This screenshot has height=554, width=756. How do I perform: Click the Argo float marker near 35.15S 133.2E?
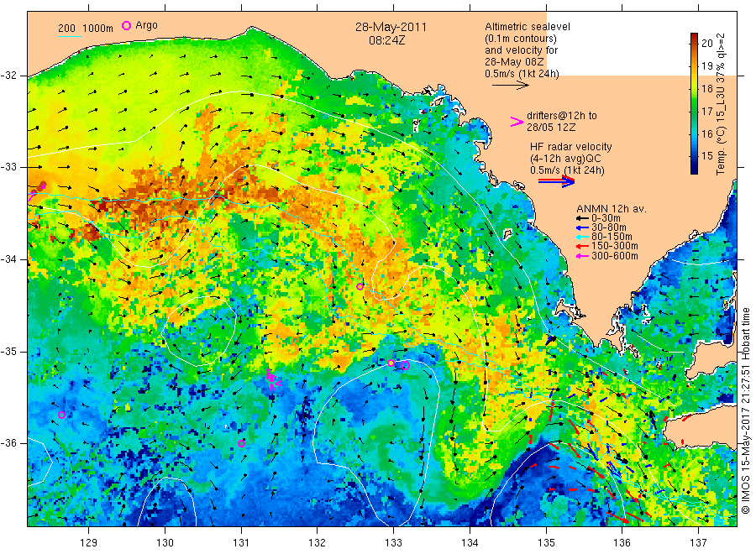(406, 366)
